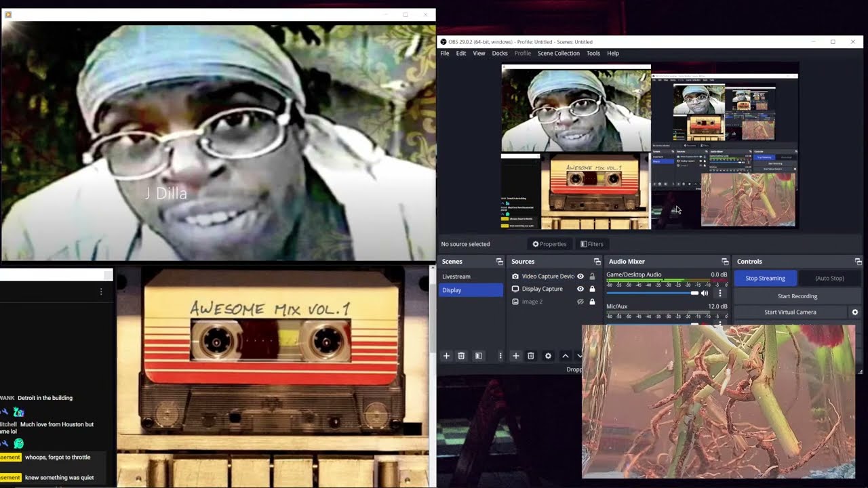This screenshot has width=868, height=488.
Task: Open the File menu
Action: pos(445,54)
